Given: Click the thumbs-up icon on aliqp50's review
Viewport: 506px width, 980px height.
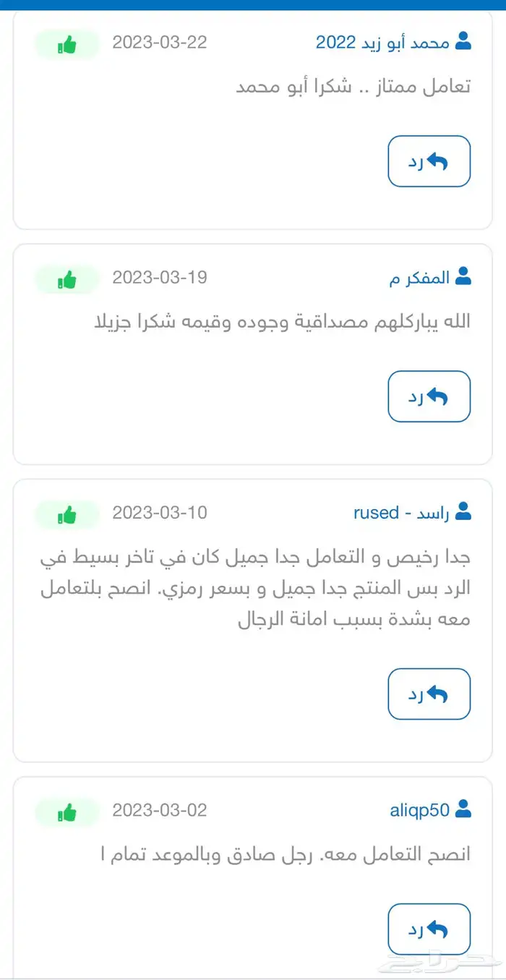Looking at the screenshot, I should click(67, 812).
